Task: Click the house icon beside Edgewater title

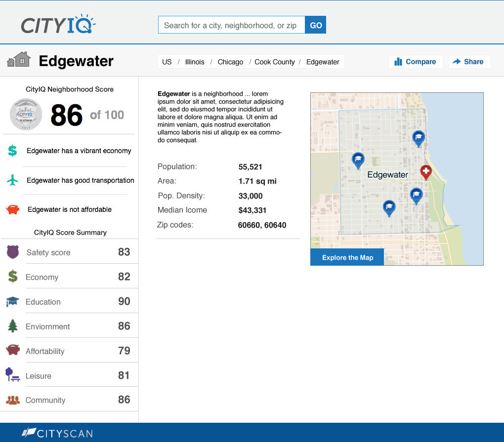Action: point(19,61)
